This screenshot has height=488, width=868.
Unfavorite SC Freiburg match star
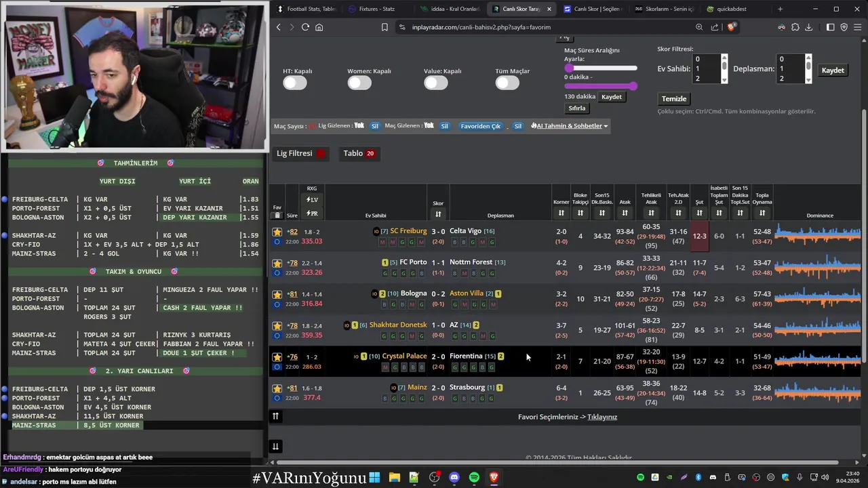pos(277,232)
